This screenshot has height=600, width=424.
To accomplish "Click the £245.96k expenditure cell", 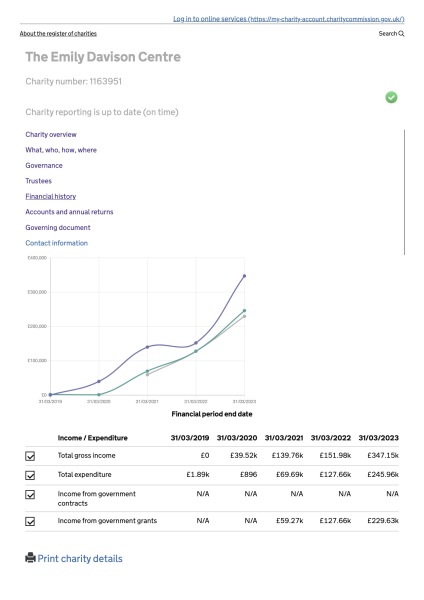I will (383, 474).
